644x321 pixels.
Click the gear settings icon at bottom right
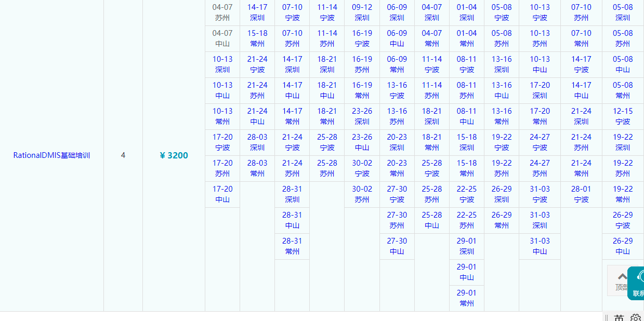(x=636, y=317)
